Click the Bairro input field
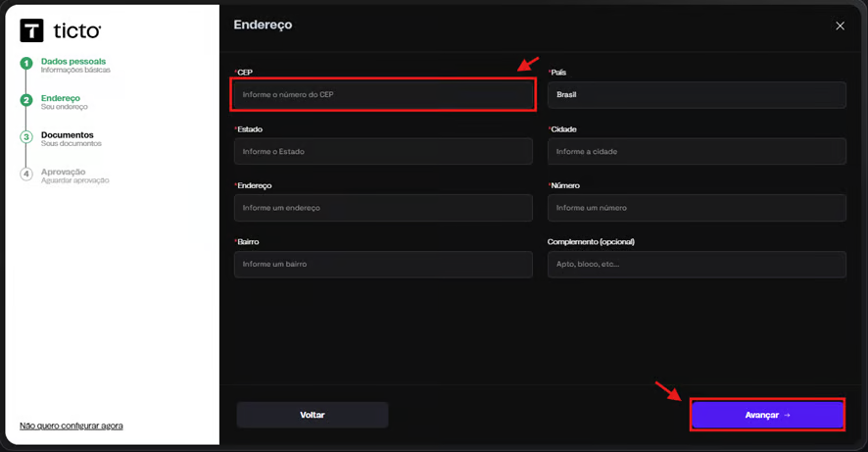This screenshot has height=452, width=868. tap(382, 265)
